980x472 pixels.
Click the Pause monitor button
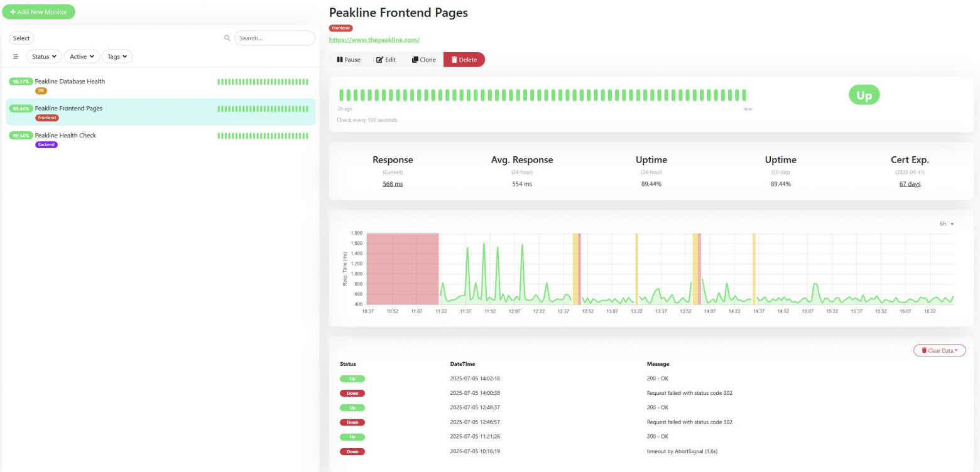(349, 60)
